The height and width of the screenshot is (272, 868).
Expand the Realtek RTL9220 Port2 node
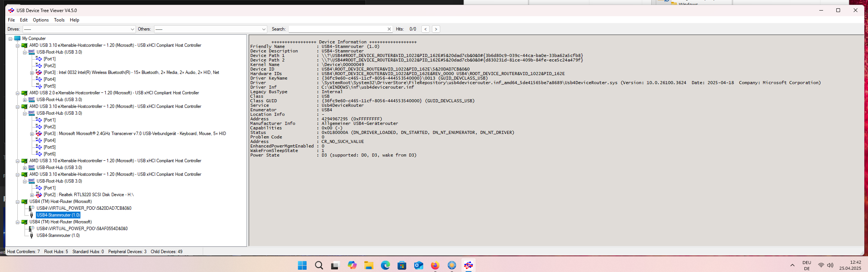32,195
